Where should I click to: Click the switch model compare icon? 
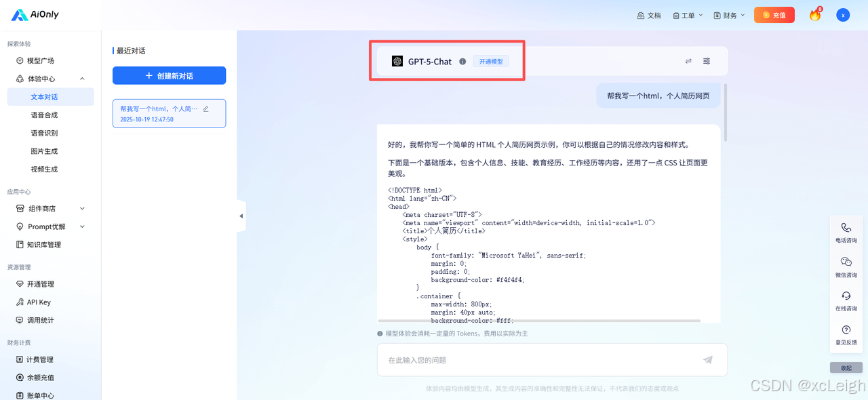pos(688,61)
